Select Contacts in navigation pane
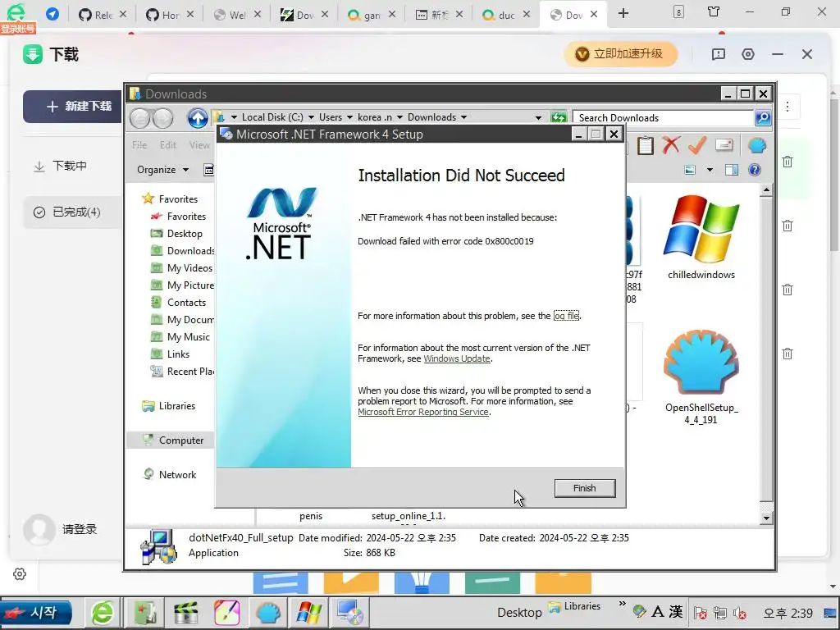Screen dimensions: 840x630 pos(186,303)
